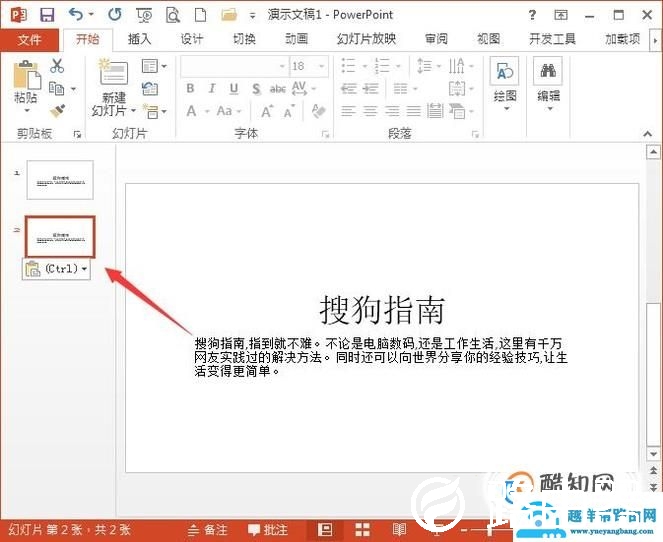Screen dimensions: 663x542
Task: Align text right in paragraph group
Action: [392, 111]
